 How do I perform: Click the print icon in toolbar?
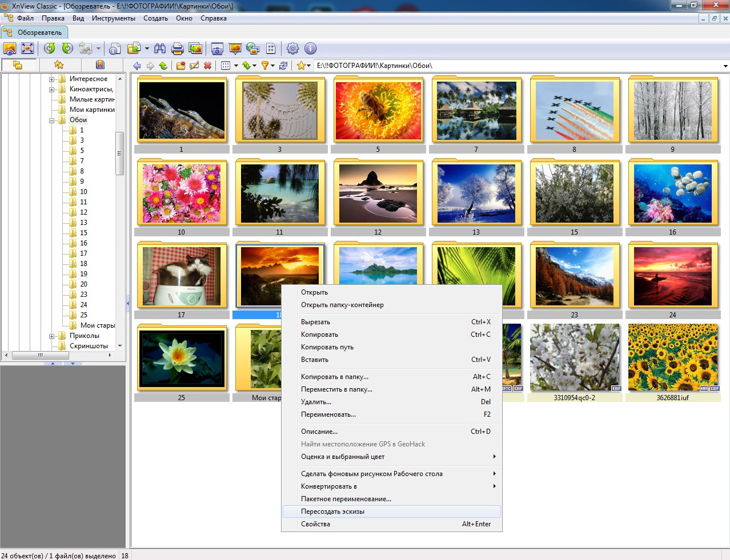pyautogui.click(x=178, y=49)
